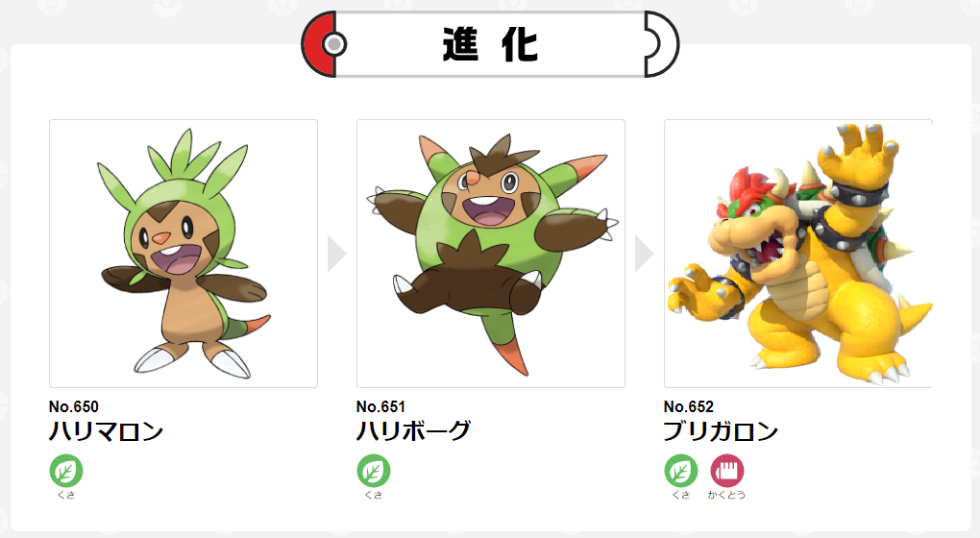Click the ブリガロン name link
Viewport: 980px width, 538px height.
point(722,431)
